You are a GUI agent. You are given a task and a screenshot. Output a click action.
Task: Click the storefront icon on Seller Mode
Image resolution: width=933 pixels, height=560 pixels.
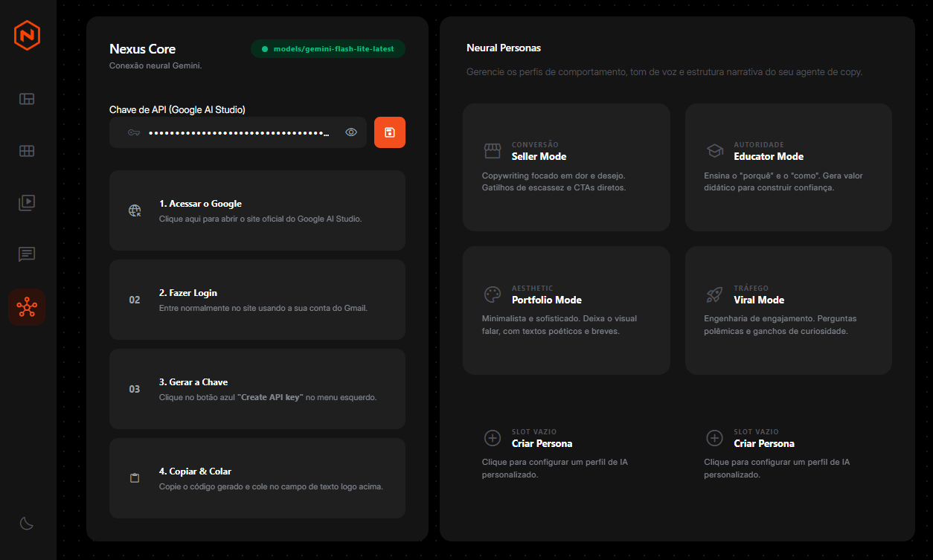pos(493,151)
